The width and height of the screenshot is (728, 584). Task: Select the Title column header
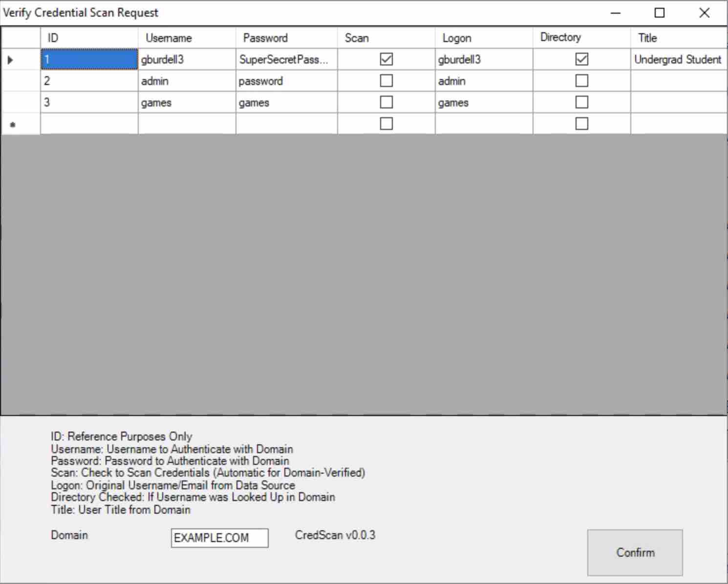click(678, 38)
